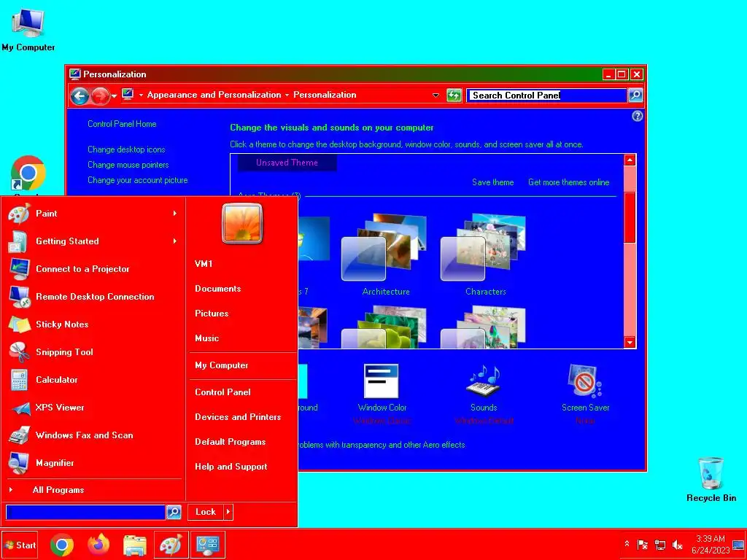Select the Architecture theme
Screen dimensions: 747x560
coord(385,254)
